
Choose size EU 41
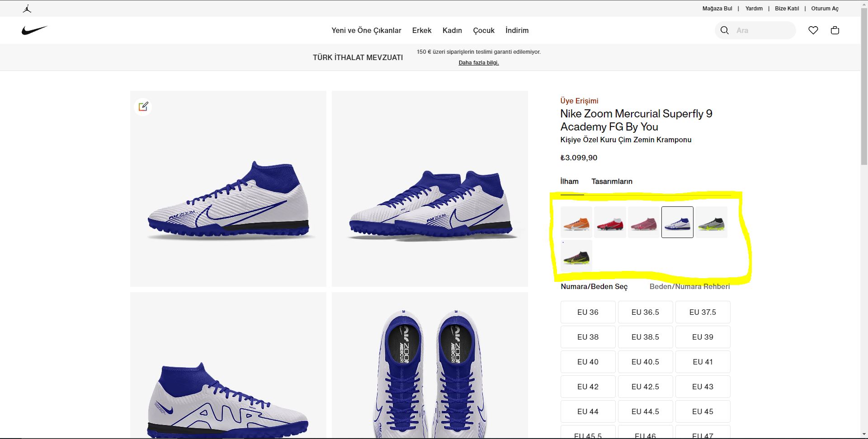pyautogui.click(x=703, y=362)
